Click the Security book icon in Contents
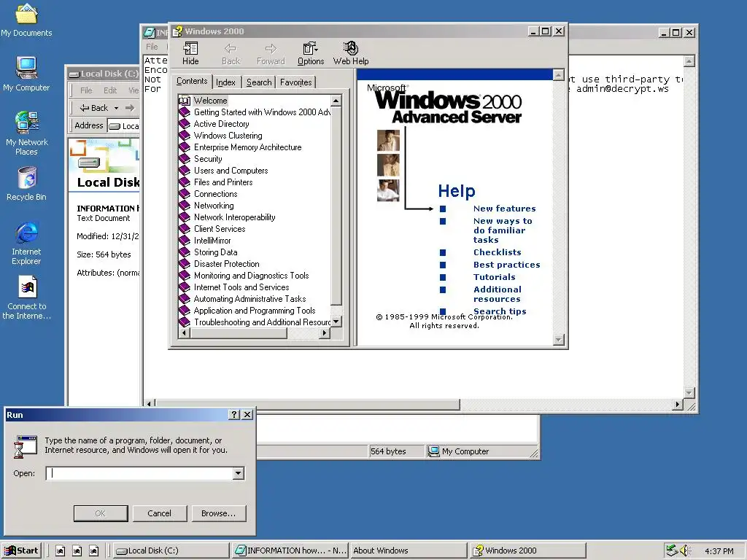Screen dimensions: 747x560 tap(185, 159)
